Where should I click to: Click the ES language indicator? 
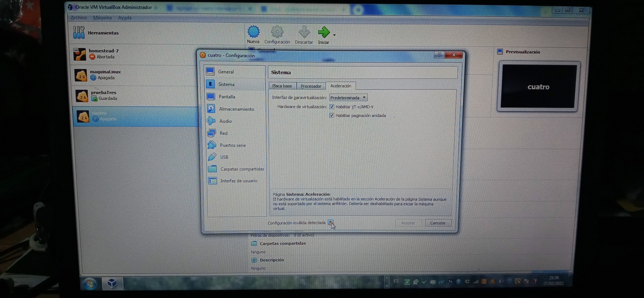pyautogui.click(x=396, y=281)
